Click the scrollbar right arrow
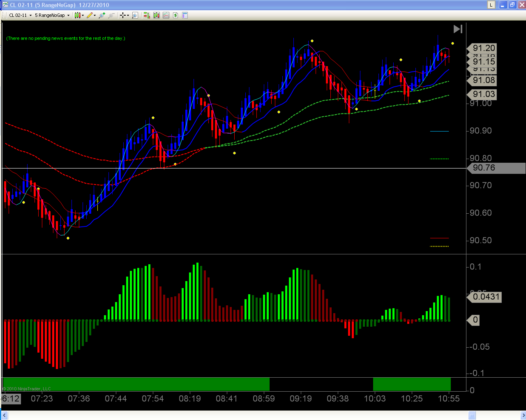Image resolution: width=526 pixels, height=420 pixels. 522,415
